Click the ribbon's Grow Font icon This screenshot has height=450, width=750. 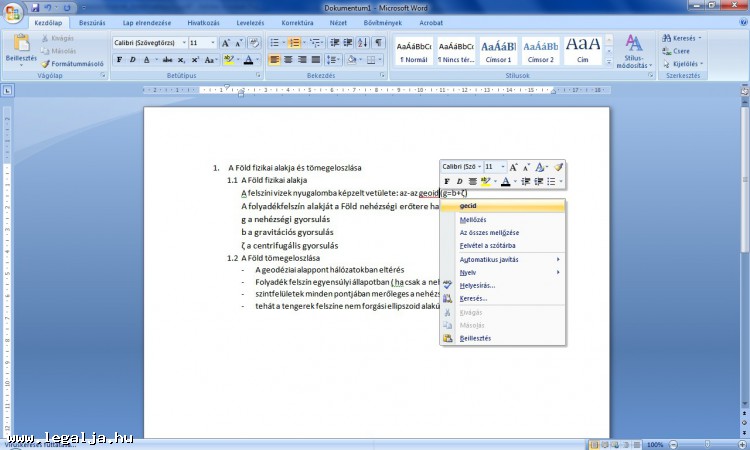click(x=226, y=43)
